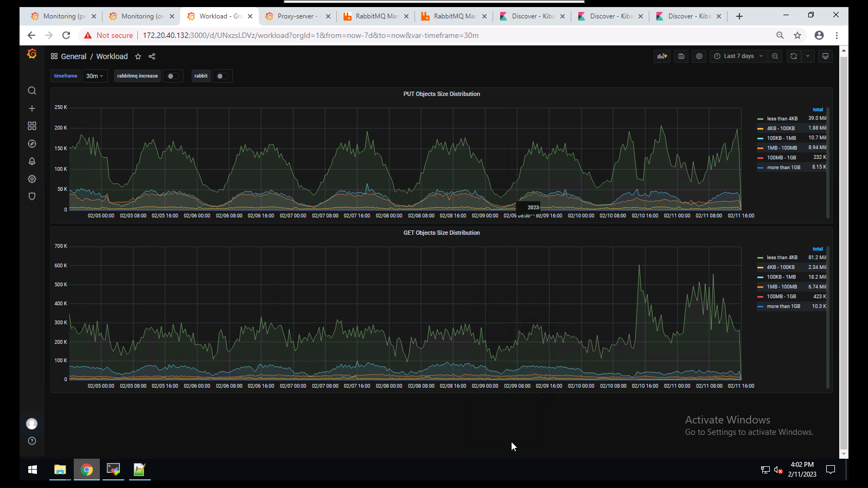868x488 pixels.
Task: Open the Last 7 days time picker
Action: (738, 56)
